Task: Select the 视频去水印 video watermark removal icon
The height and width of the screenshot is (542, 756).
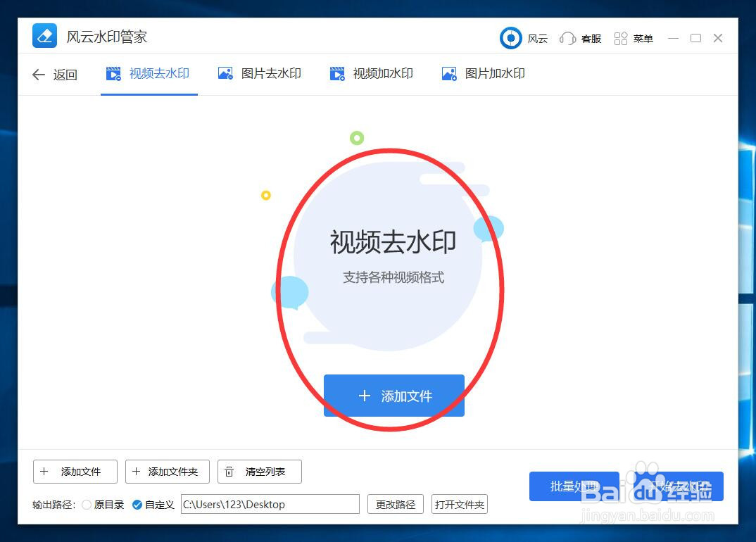Action: [x=113, y=73]
